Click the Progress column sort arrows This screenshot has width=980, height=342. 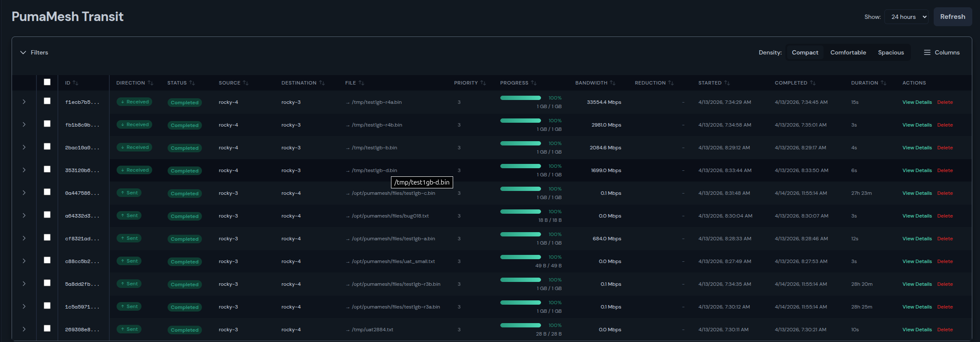coord(534,83)
